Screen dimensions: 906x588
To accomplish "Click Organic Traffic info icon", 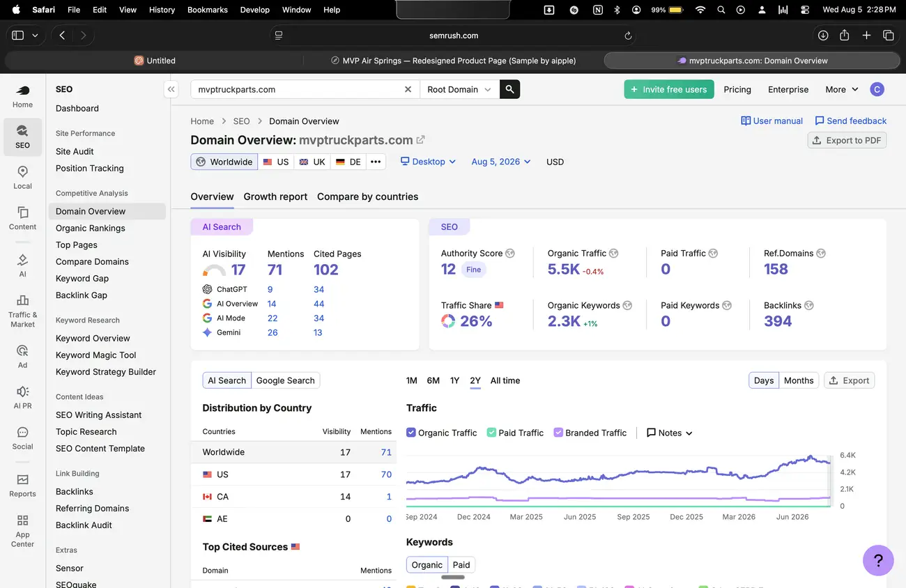I will coord(613,254).
